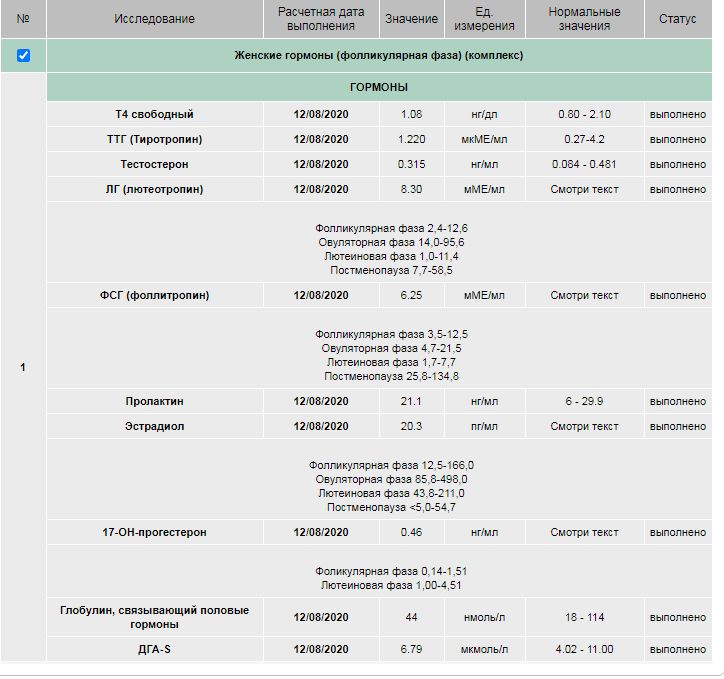Click the Статус column header

click(677, 19)
